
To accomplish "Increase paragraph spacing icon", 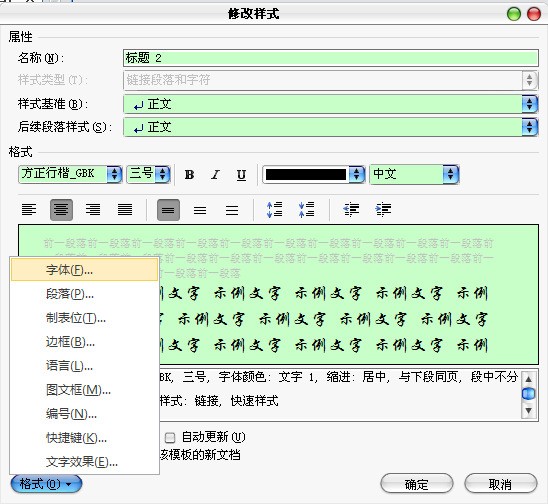I will (274, 210).
